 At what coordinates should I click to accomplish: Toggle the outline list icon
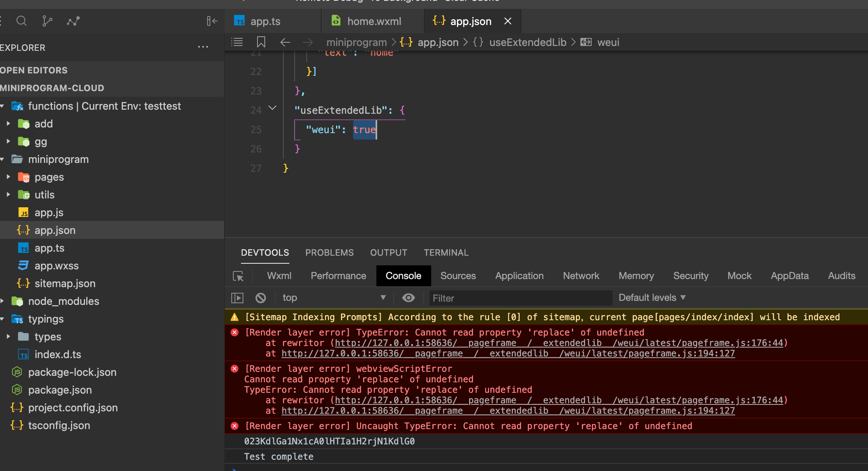point(237,42)
